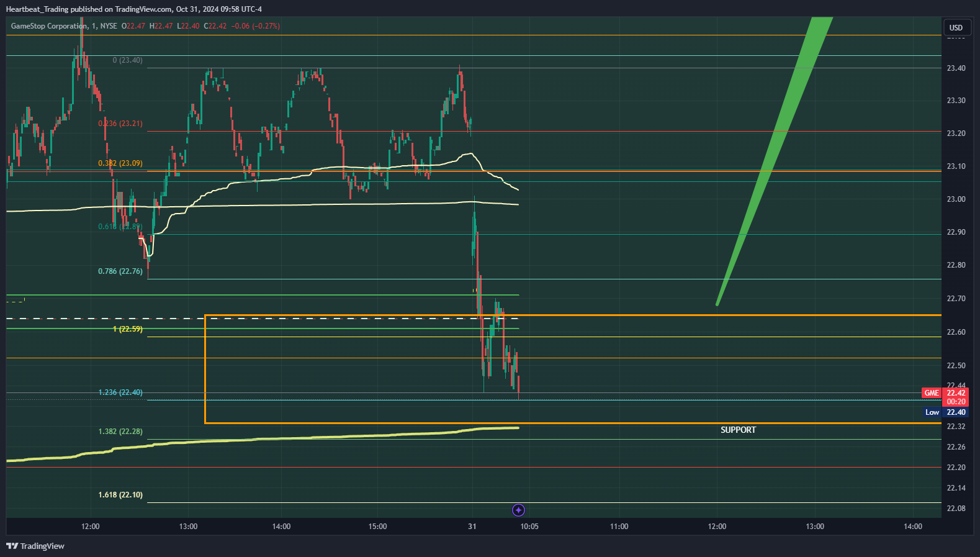Screen dimensions: 980x557
Task: Click 23.30 on the price axis
Action: [x=956, y=101]
